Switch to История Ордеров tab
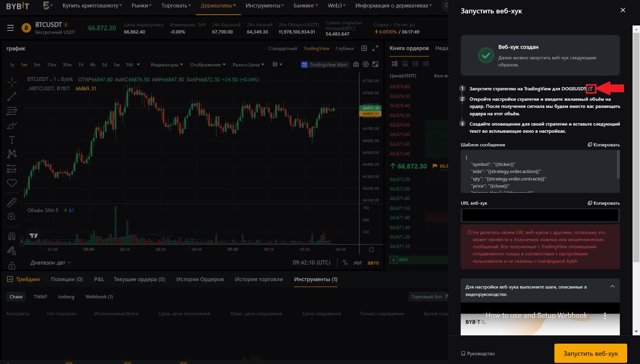This screenshot has width=640, height=364. coord(200,279)
